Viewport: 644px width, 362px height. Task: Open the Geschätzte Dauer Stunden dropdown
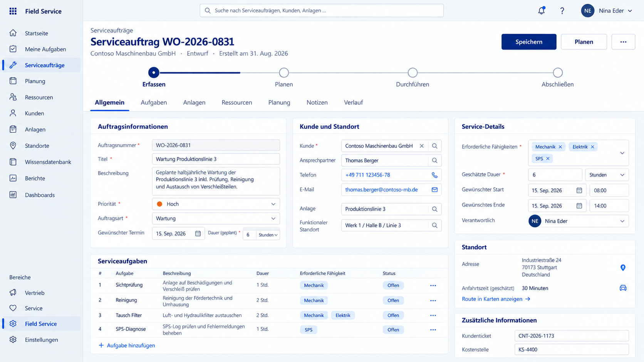pyautogui.click(x=607, y=175)
